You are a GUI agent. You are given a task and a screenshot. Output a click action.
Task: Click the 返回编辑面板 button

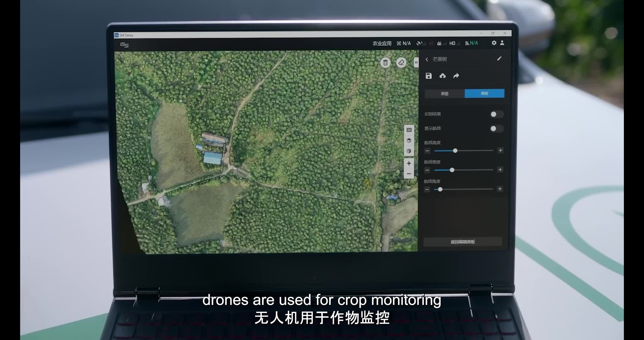(463, 242)
